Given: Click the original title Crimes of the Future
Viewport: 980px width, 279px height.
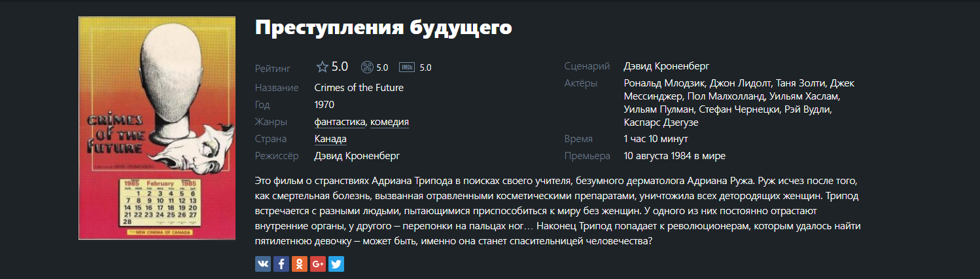Looking at the screenshot, I should click(359, 88).
